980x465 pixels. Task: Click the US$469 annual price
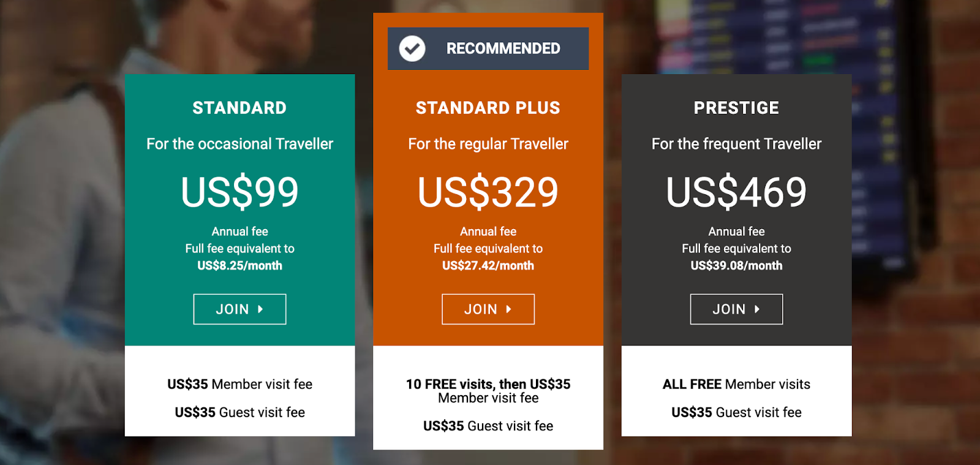tap(736, 192)
